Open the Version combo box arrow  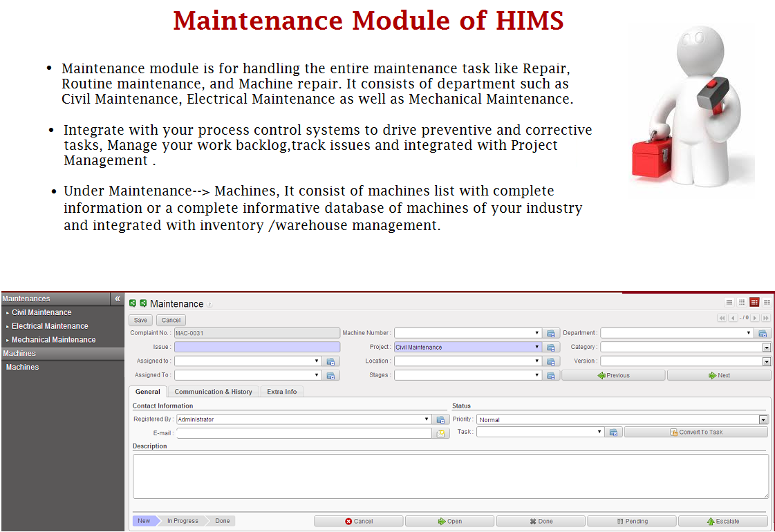766,361
